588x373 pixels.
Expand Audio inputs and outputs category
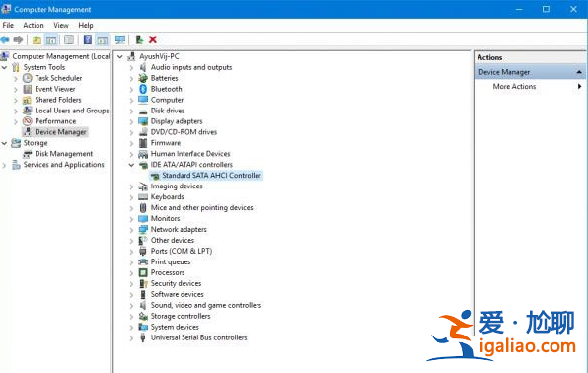[131, 68]
